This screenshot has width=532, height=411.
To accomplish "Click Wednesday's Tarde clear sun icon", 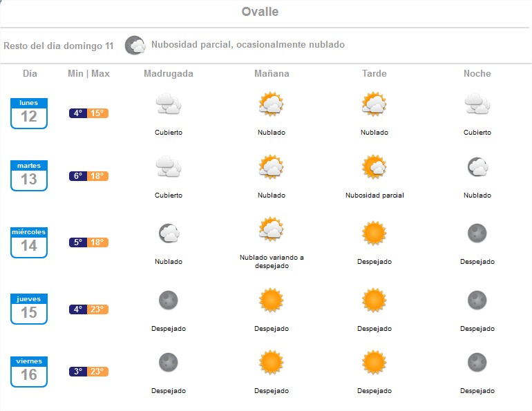I will point(374,233).
